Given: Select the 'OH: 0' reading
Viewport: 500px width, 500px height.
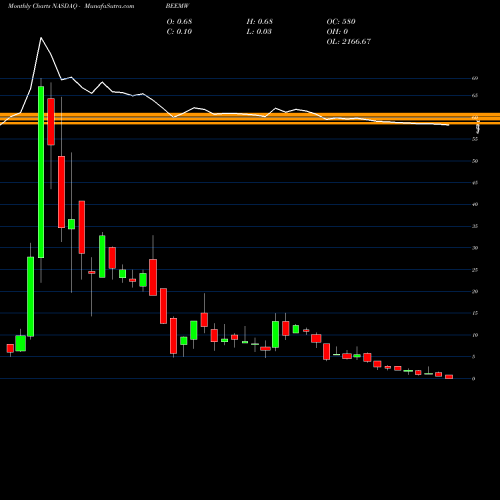Looking at the screenshot, I should [337, 31].
